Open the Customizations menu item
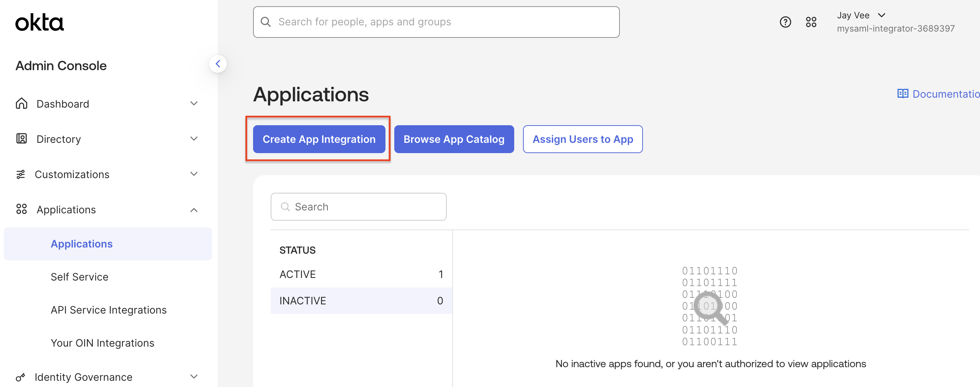Image resolution: width=980 pixels, height=387 pixels. (x=108, y=174)
